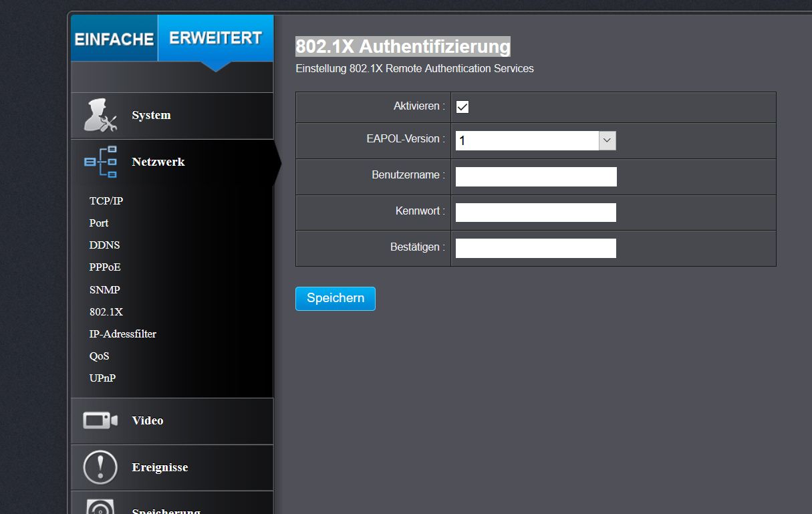Open the QoS settings page
Screen dimensions: 812x514
pyautogui.click(x=100, y=356)
